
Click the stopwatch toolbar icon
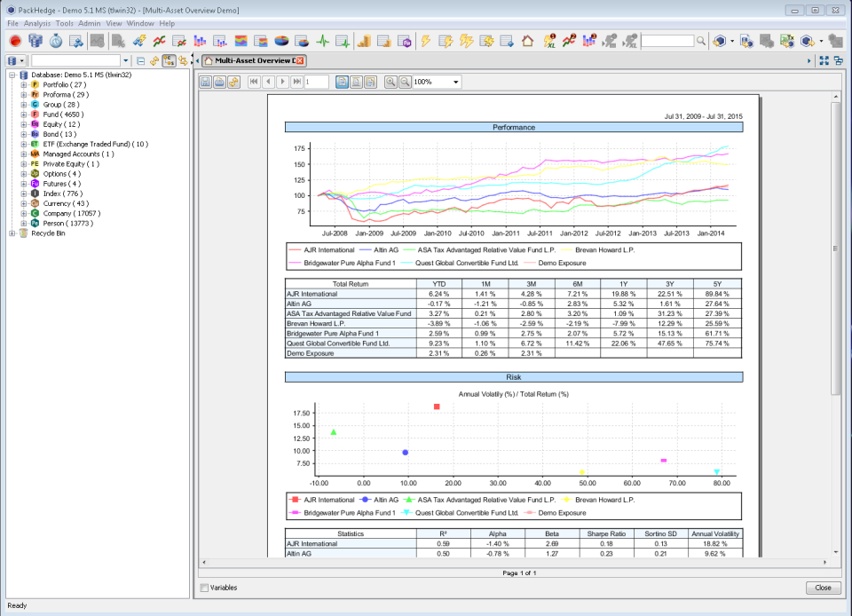coord(55,41)
